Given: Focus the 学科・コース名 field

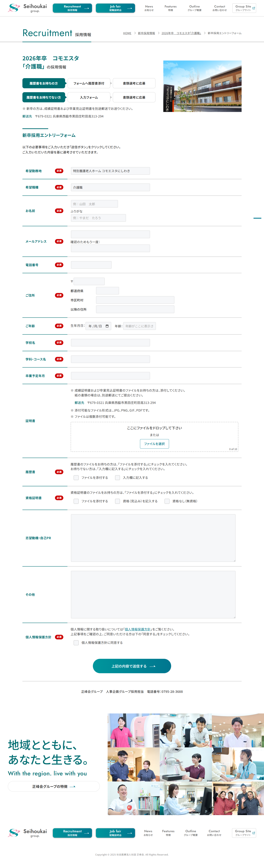Looking at the screenshot, I should tap(110, 359).
